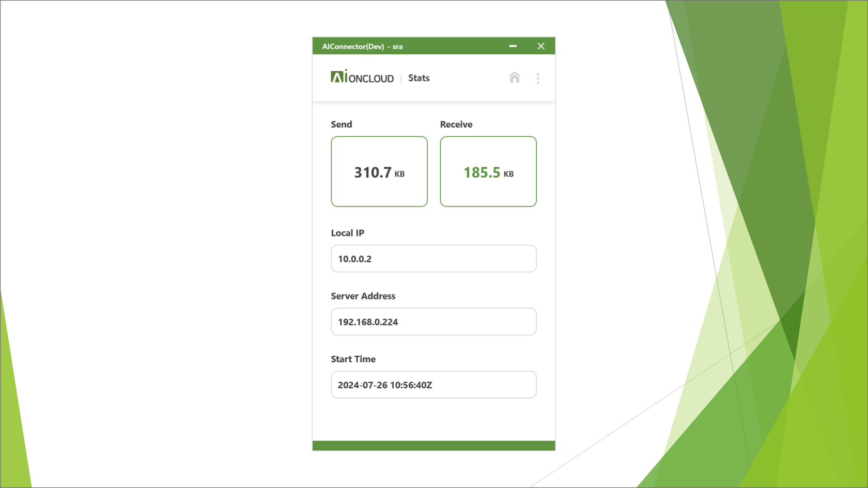This screenshot has width=868, height=488.
Task: Minimize the AIConnector window
Action: [513, 46]
